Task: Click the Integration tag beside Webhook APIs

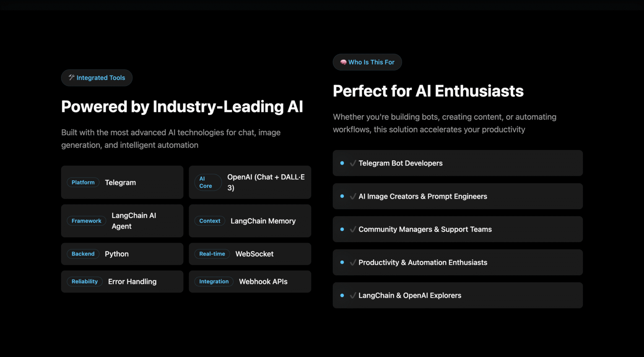Action: (214, 282)
